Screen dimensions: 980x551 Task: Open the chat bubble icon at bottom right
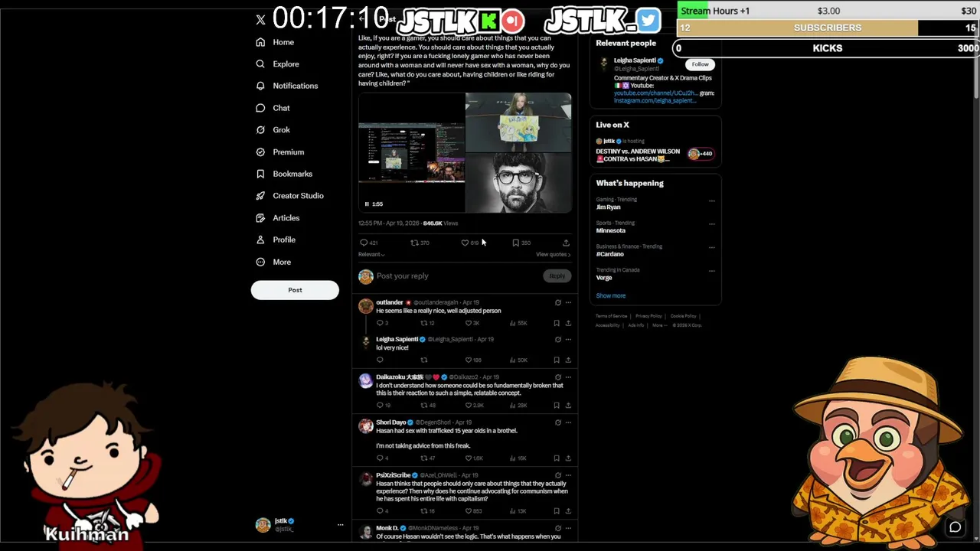coord(955,527)
